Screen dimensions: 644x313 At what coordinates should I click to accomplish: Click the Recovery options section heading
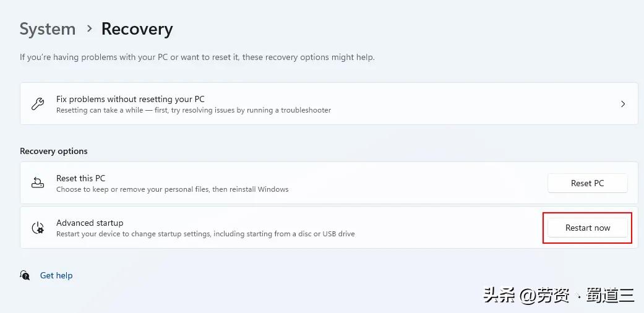54,151
